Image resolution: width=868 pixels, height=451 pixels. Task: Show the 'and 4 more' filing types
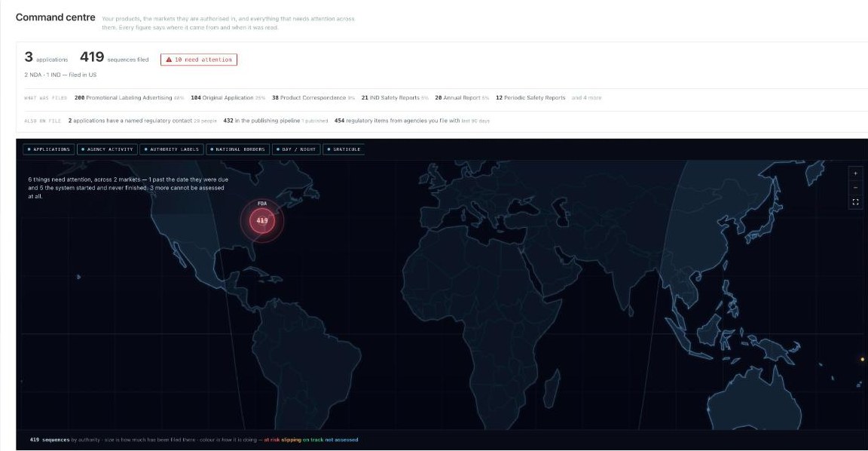pos(586,97)
